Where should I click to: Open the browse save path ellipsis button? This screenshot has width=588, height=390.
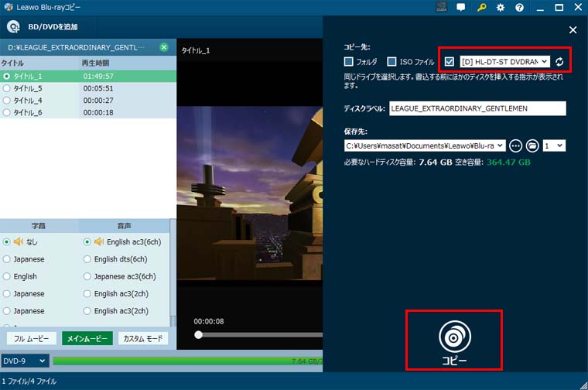click(516, 145)
